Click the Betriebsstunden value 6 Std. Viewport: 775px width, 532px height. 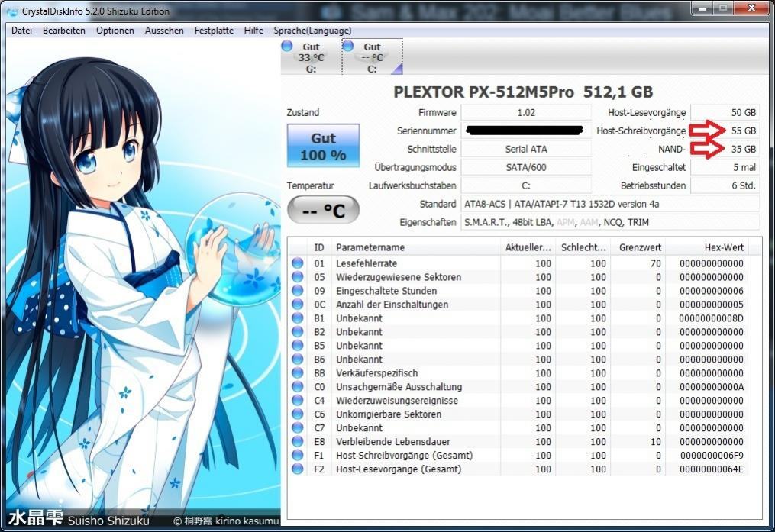coord(725,185)
